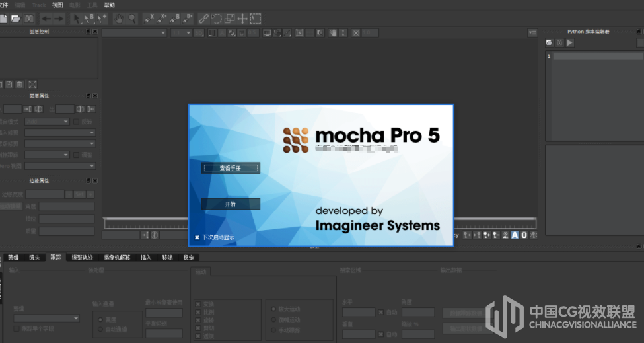Click line 1 in Python script editor
The height and width of the screenshot is (343, 644).
pyautogui.click(x=598, y=56)
